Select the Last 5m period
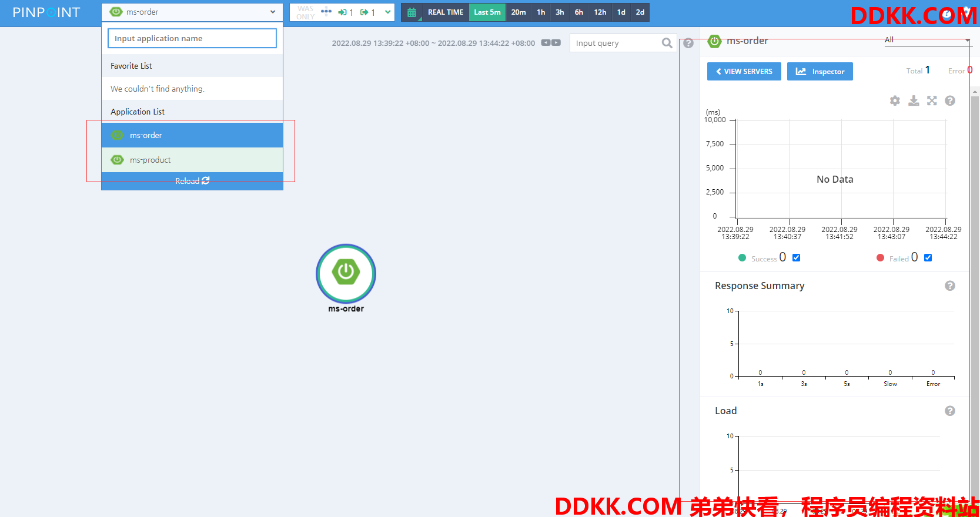Screen dimensions: 980x517 487,12
